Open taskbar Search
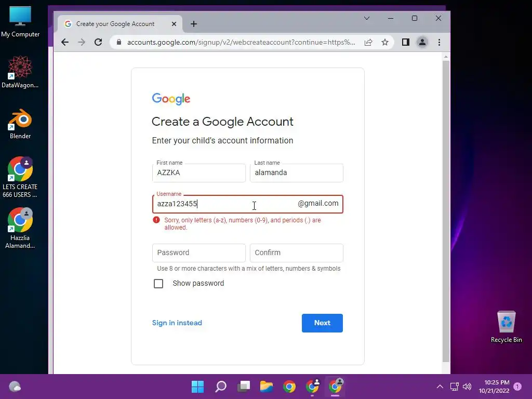The width and height of the screenshot is (532, 399). pos(220,387)
